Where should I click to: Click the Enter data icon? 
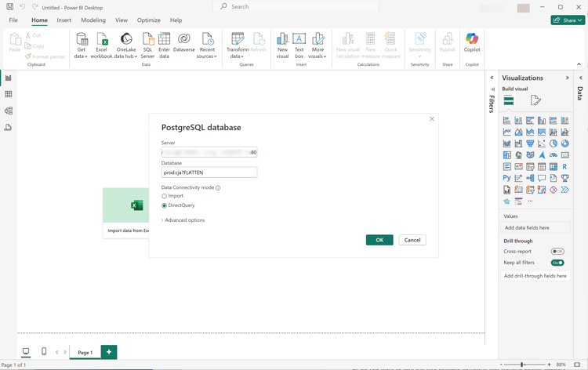[165, 45]
